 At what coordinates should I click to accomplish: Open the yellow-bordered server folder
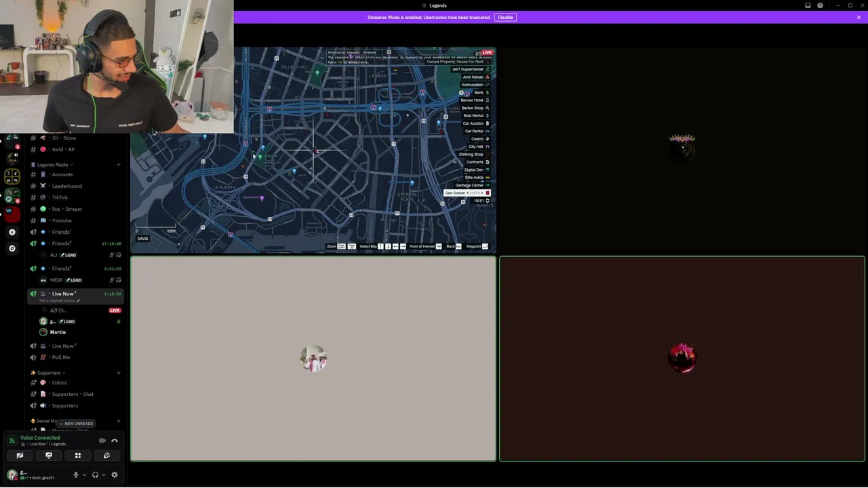coord(12,176)
